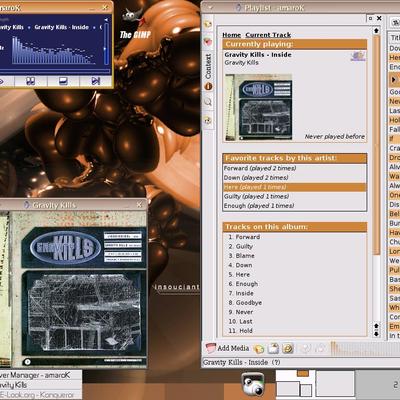This screenshot has width=400, height=400.
Task: Open the desktop pager first workspace
Action: click(x=295, y=384)
